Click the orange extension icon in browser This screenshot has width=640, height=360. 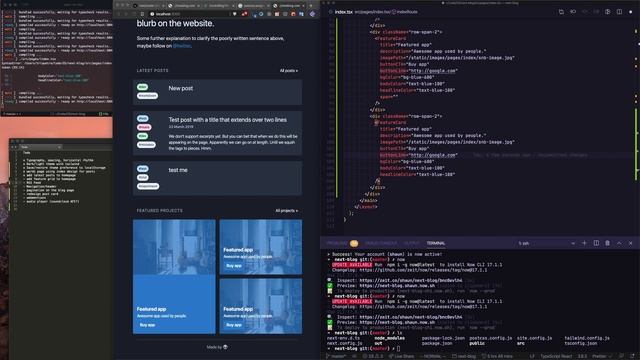point(293,14)
